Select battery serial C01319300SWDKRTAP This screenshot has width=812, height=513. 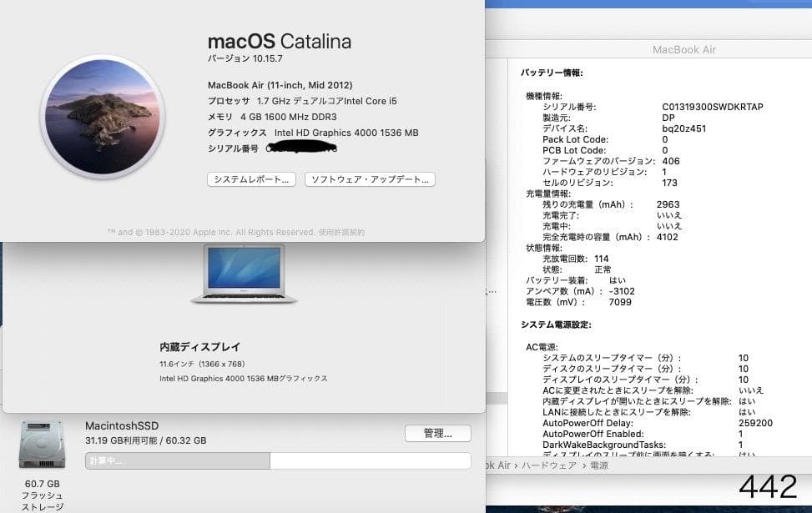tap(713, 107)
